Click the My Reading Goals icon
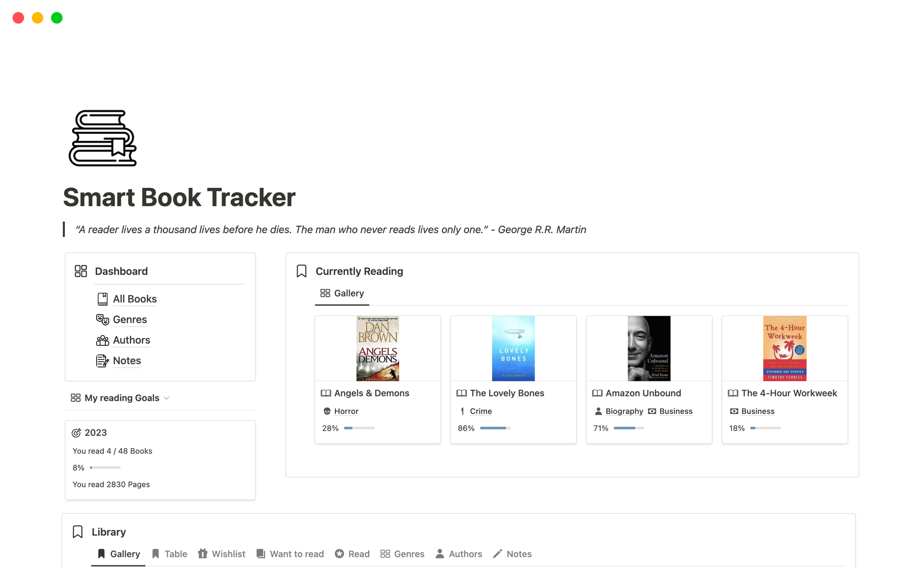This screenshot has width=924, height=578. pos(75,397)
